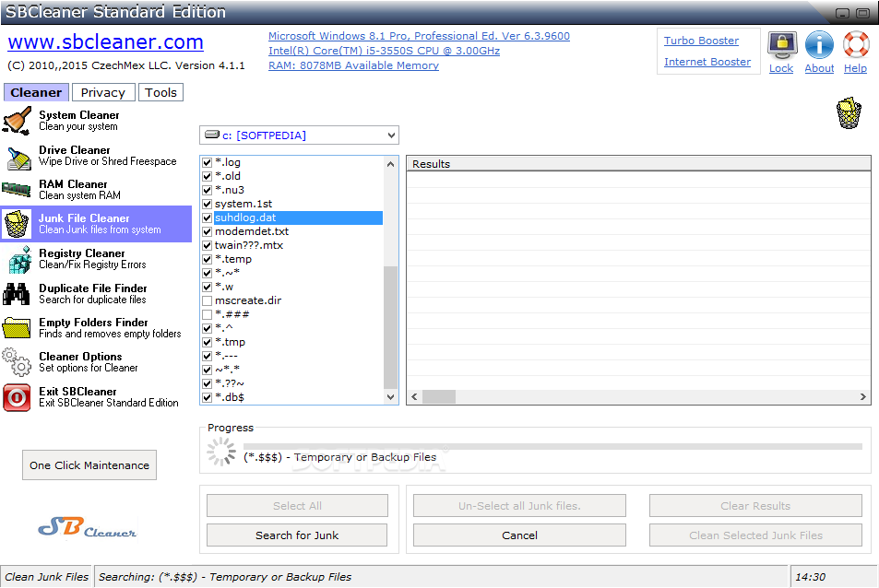Click the maximize window button in title bar
The height and width of the screenshot is (588, 879).
(x=863, y=13)
